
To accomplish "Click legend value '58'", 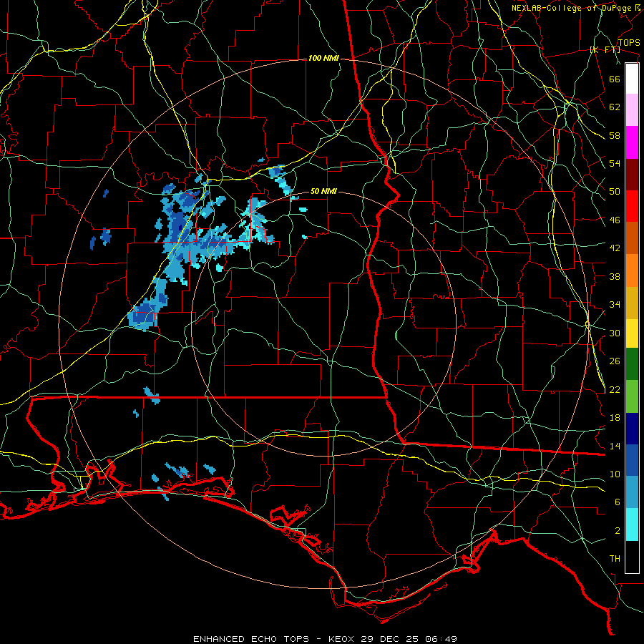I will [x=615, y=135].
